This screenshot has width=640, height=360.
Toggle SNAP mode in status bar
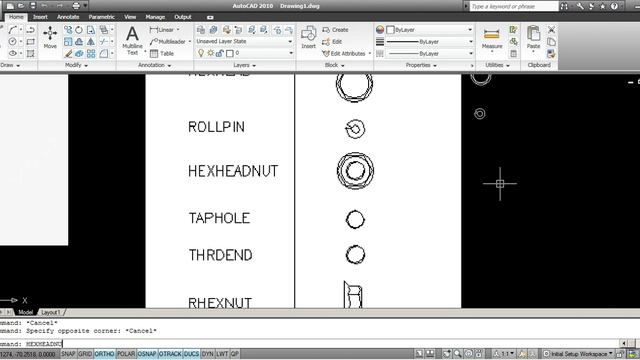pos(68,354)
